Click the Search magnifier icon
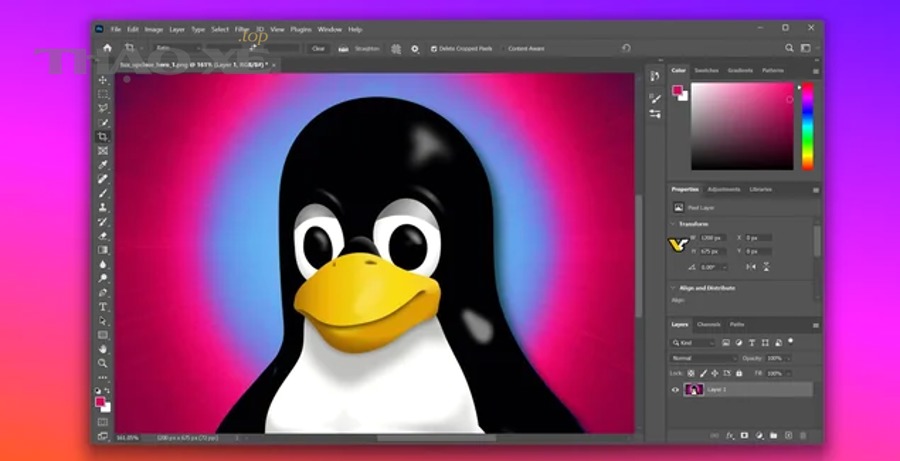The height and width of the screenshot is (461, 900). [x=789, y=48]
